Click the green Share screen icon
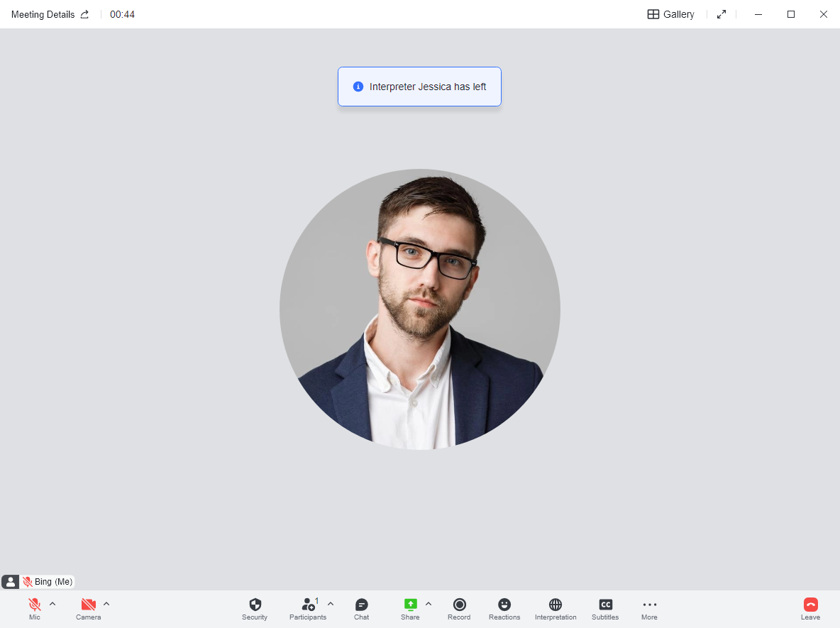This screenshot has height=628, width=840. click(410, 605)
